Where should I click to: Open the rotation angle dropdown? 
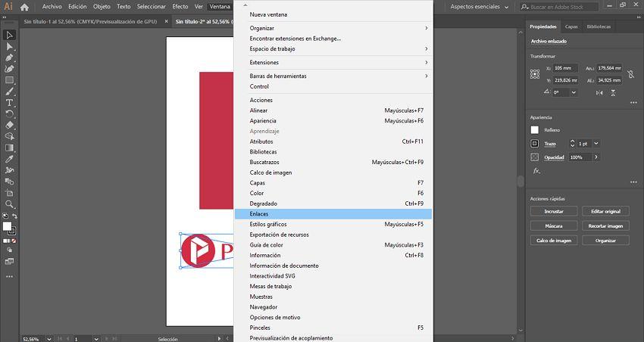pos(574,92)
